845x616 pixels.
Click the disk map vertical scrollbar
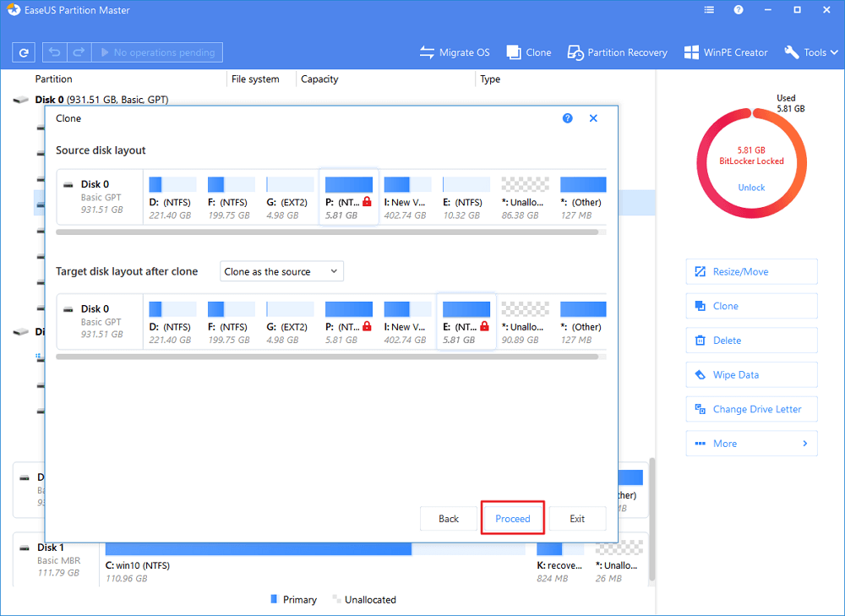651,519
